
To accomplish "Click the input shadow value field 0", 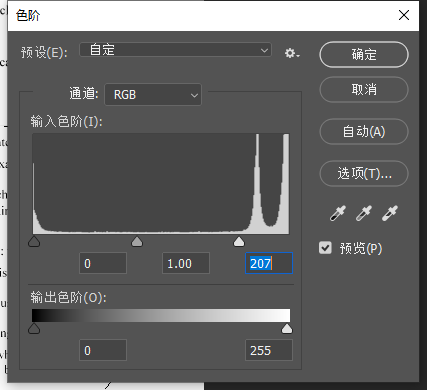I will pyautogui.click(x=103, y=263).
